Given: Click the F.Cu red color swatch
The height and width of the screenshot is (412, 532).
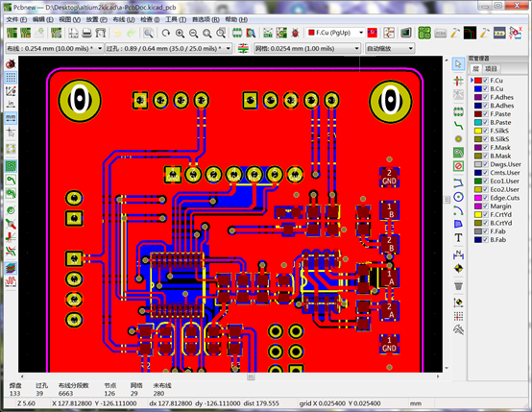Looking at the screenshot, I should pos(477,81).
